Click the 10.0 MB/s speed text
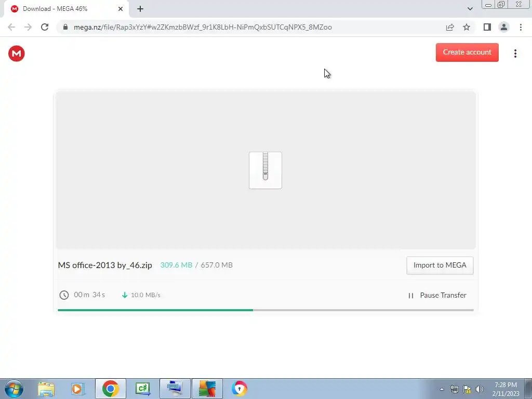 (145, 295)
